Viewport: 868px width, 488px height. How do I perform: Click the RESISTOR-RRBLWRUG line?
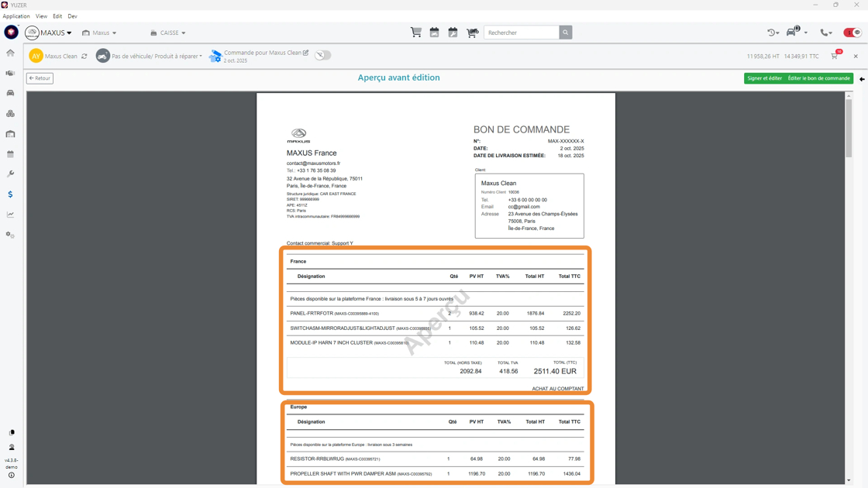[x=435, y=459]
